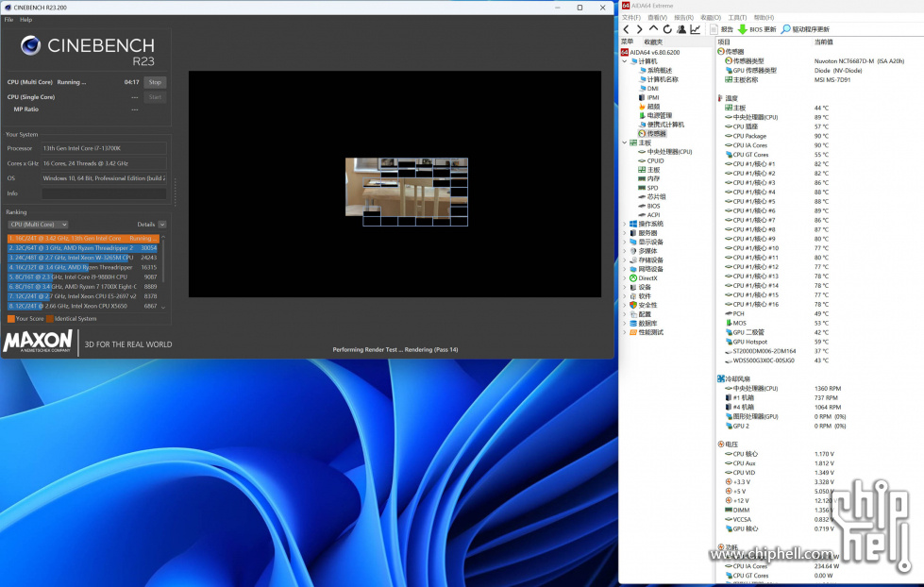Click the up-level arrow in AIDA64 toolbar
924x587 pixels.
coord(653,28)
